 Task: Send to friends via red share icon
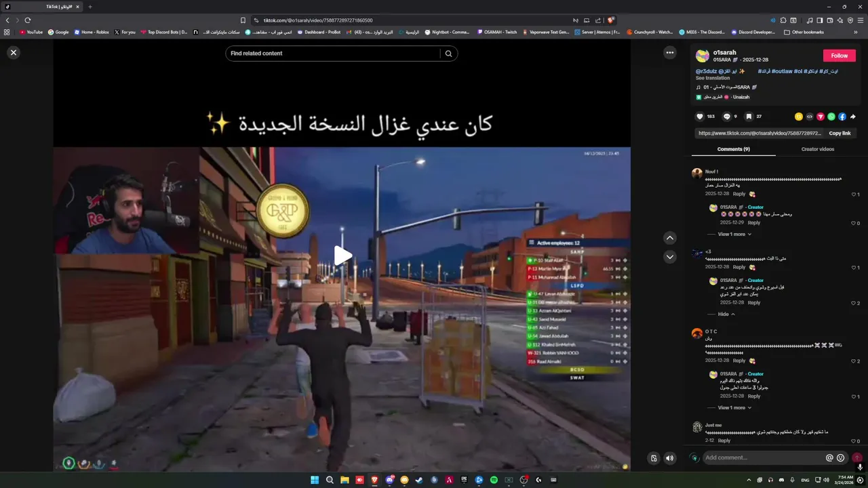[821, 117]
